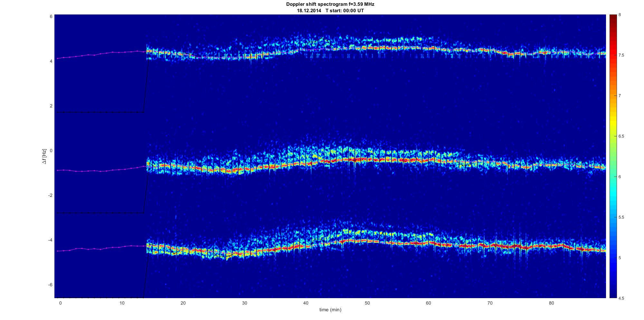This screenshot has width=644, height=320.
Task: Click the y-axis tick label "-2"
Action: pos(50,196)
